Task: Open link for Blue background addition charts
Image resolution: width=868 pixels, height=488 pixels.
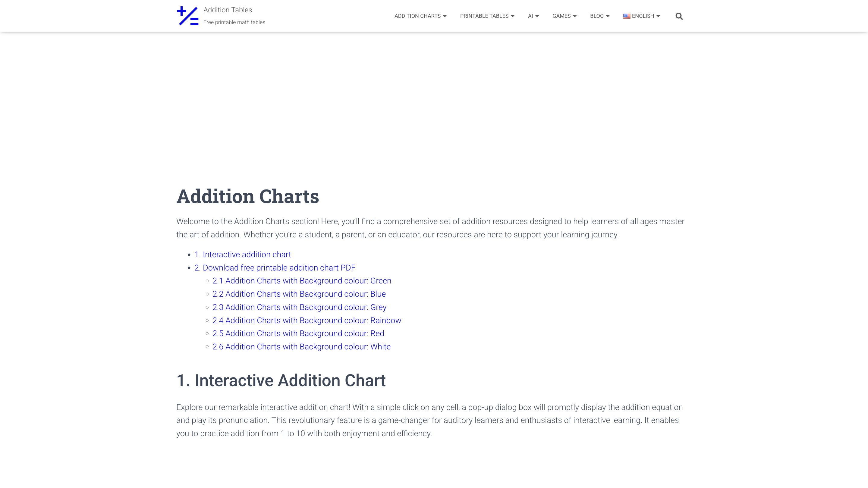Action: point(299,294)
